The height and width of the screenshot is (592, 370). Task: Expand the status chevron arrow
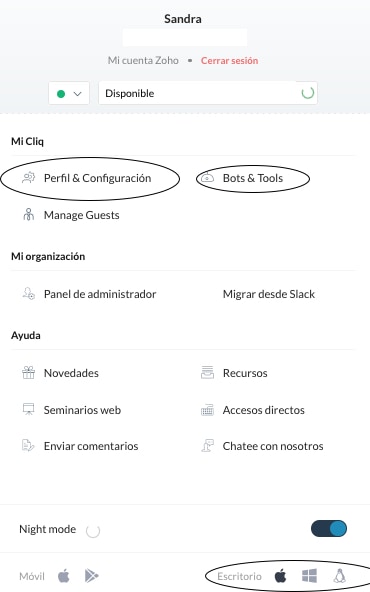point(77,94)
